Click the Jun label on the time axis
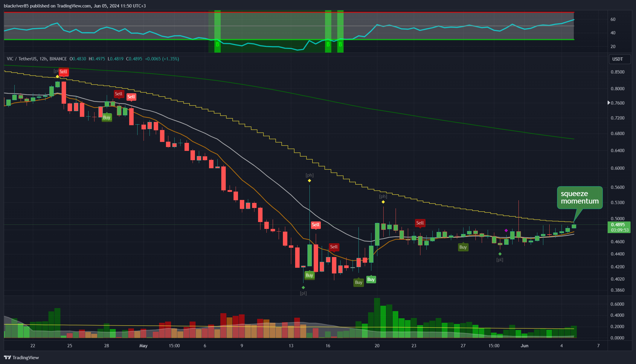This screenshot has width=636, height=364. point(524,346)
